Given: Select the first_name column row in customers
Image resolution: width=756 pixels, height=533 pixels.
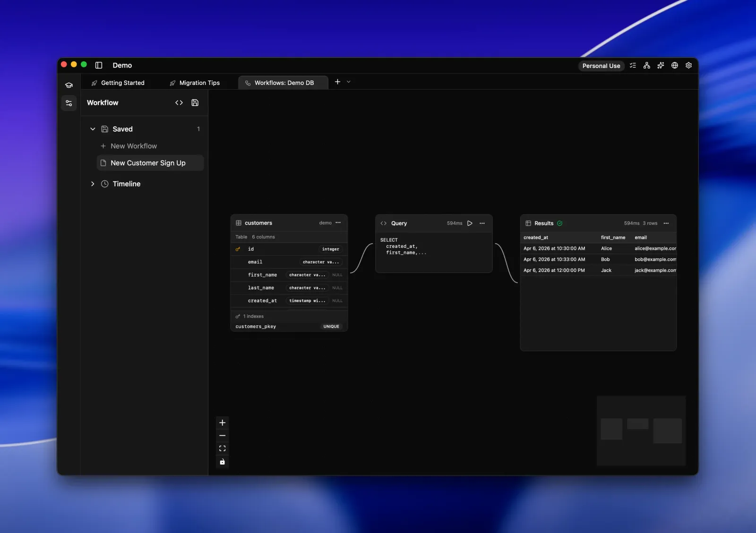Looking at the screenshot, I should (x=289, y=275).
